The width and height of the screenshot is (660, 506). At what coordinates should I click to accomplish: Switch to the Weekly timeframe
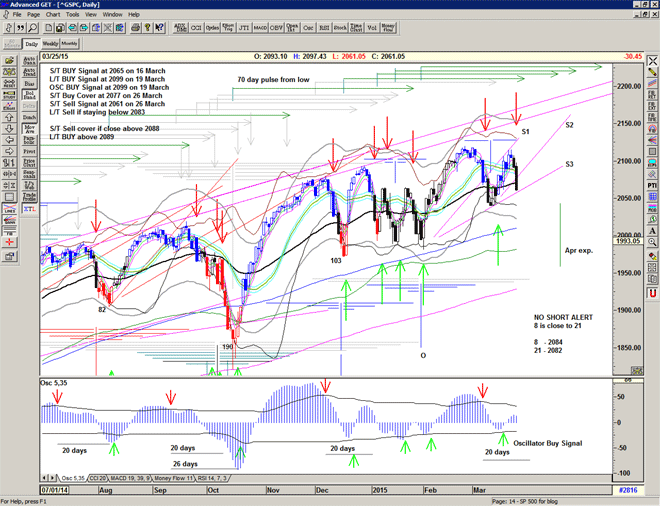pyautogui.click(x=50, y=44)
